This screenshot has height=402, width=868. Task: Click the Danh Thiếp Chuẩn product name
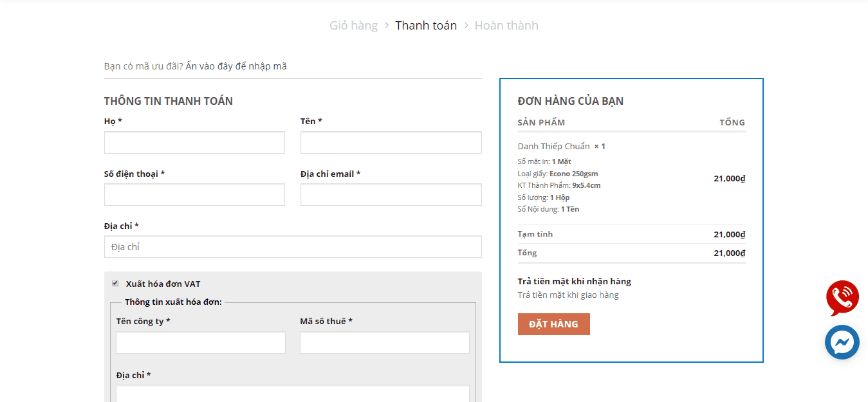click(553, 146)
